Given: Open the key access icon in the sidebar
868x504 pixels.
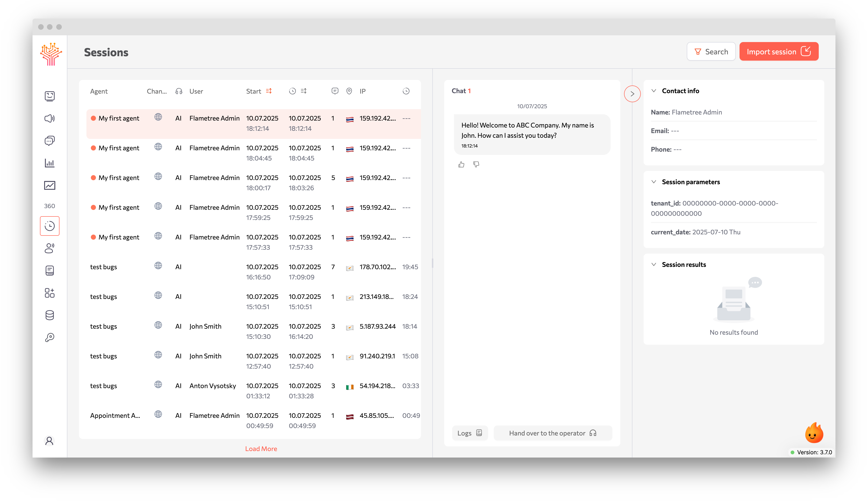Looking at the screenshot, I should 49,337.
